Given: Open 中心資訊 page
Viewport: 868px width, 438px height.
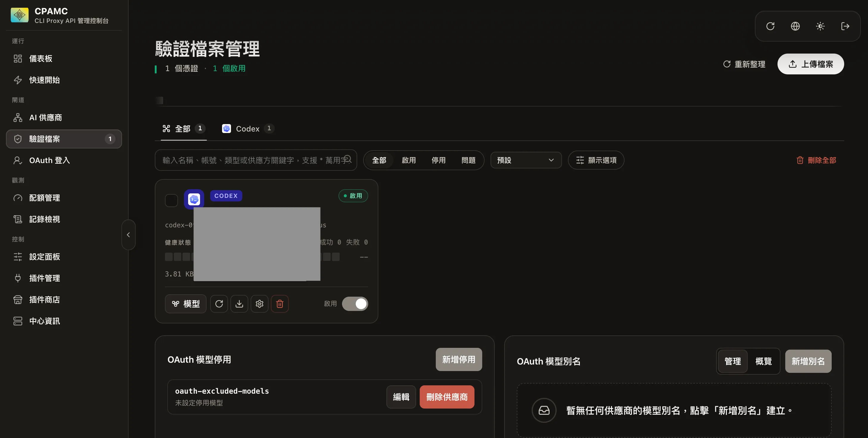Looking at the screenshot, I should [64, 321].
